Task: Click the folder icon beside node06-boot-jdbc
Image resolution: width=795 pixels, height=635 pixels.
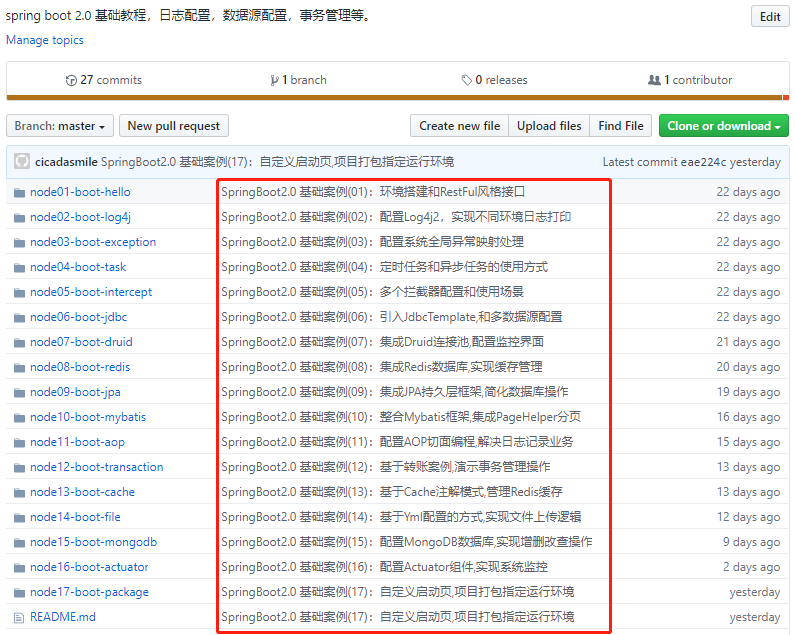Action: pyautogui.click(x=19, y=318)
